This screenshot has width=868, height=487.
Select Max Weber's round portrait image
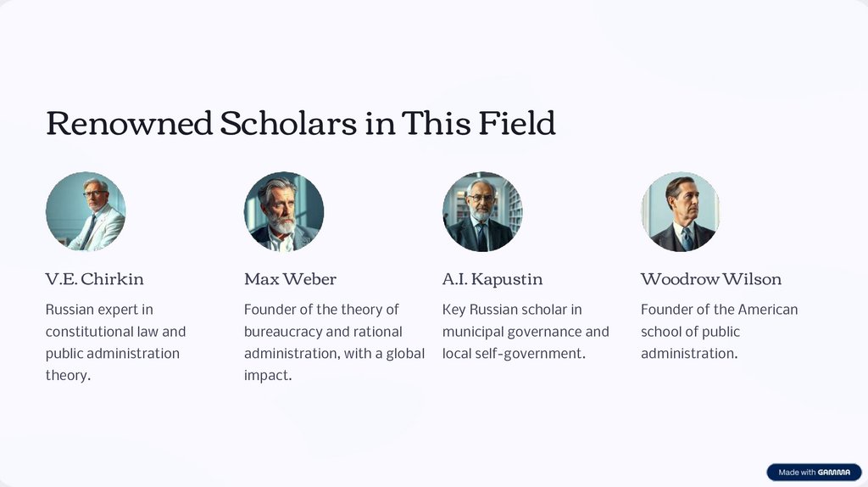[284, 212]
